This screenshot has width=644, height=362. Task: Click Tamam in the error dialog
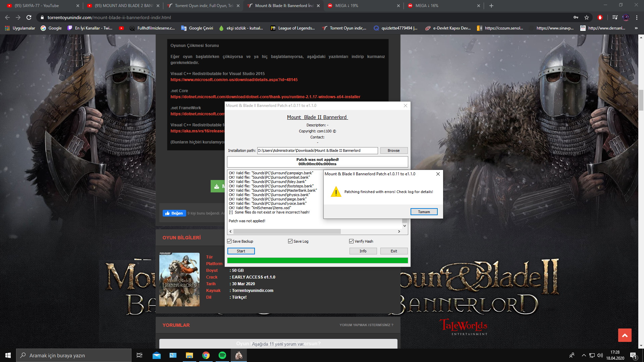(x=424, y=212)
